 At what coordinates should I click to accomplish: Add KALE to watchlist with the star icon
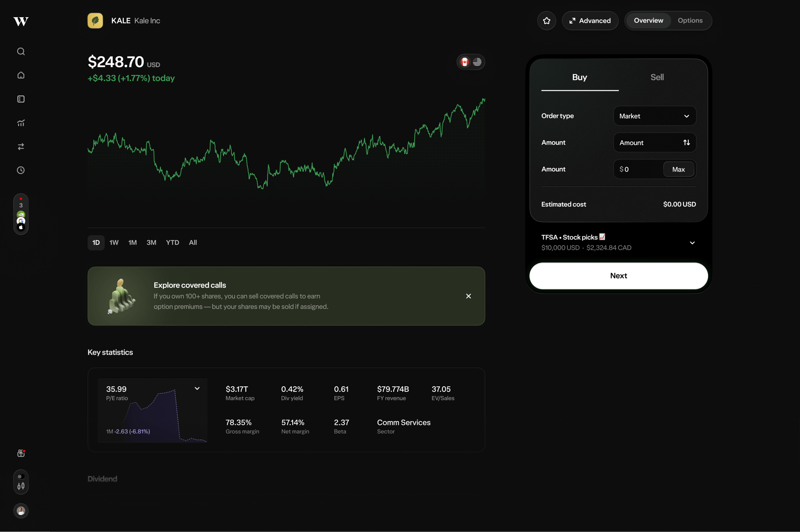click(546, 20)
